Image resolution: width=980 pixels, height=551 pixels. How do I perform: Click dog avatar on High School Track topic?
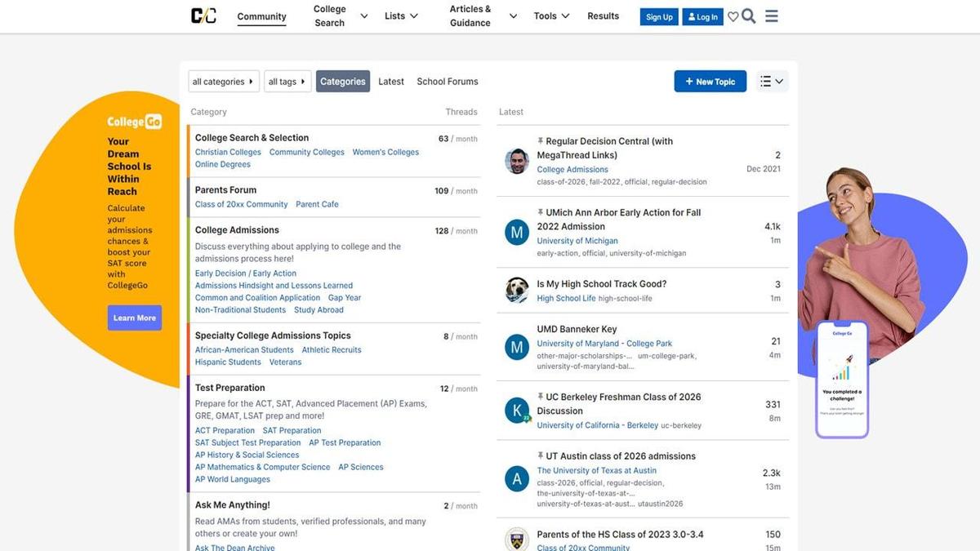pos(517,291)
